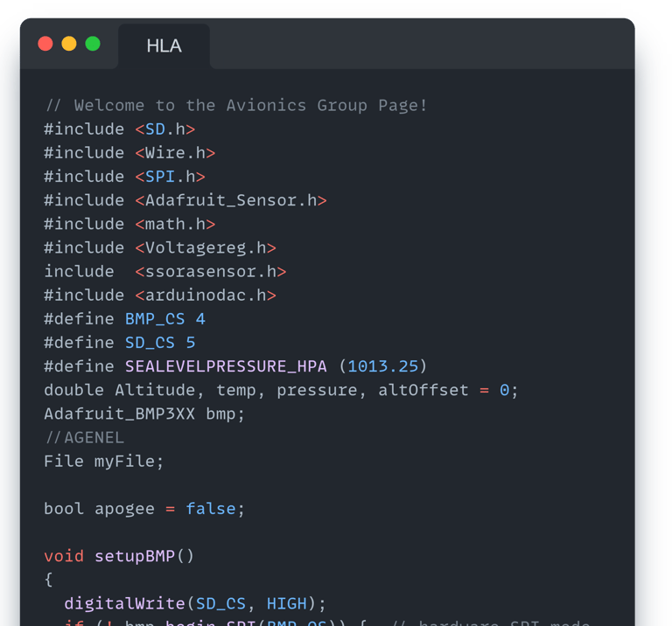Click the Wire.h header name
The image size is (672, 626).
(x=175, y=153)
